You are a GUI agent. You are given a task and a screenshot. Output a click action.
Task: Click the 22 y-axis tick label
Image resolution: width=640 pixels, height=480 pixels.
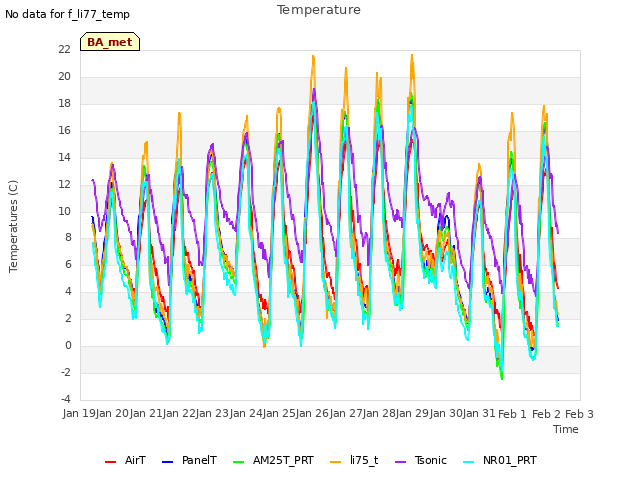pos(64,49)
